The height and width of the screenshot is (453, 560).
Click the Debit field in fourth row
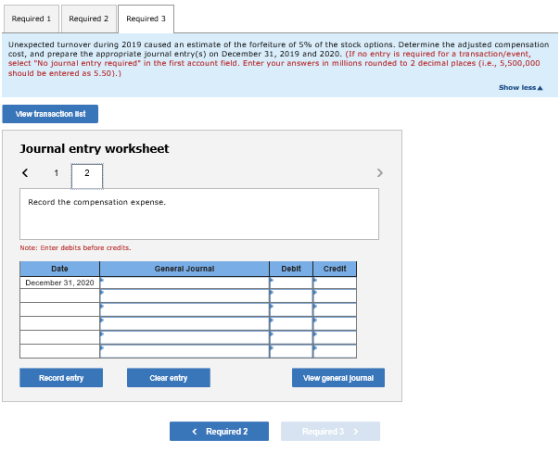291,324
